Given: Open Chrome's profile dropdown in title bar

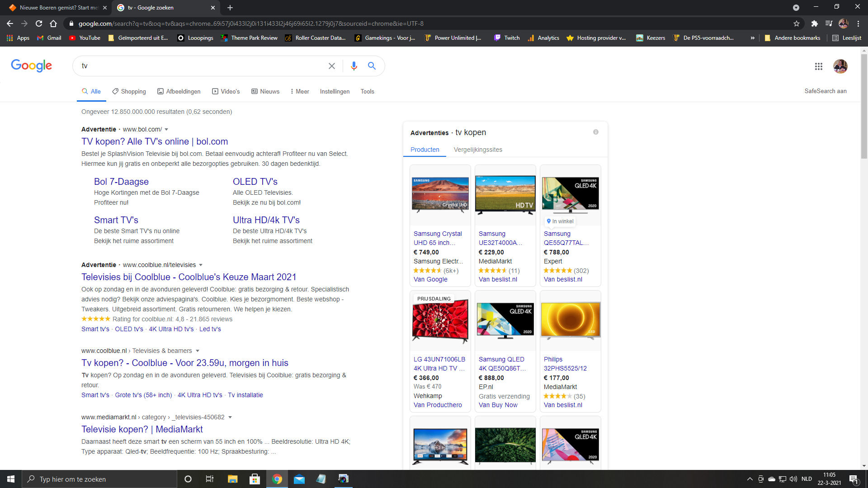Looking at the screenshot, I should point(796,8).
